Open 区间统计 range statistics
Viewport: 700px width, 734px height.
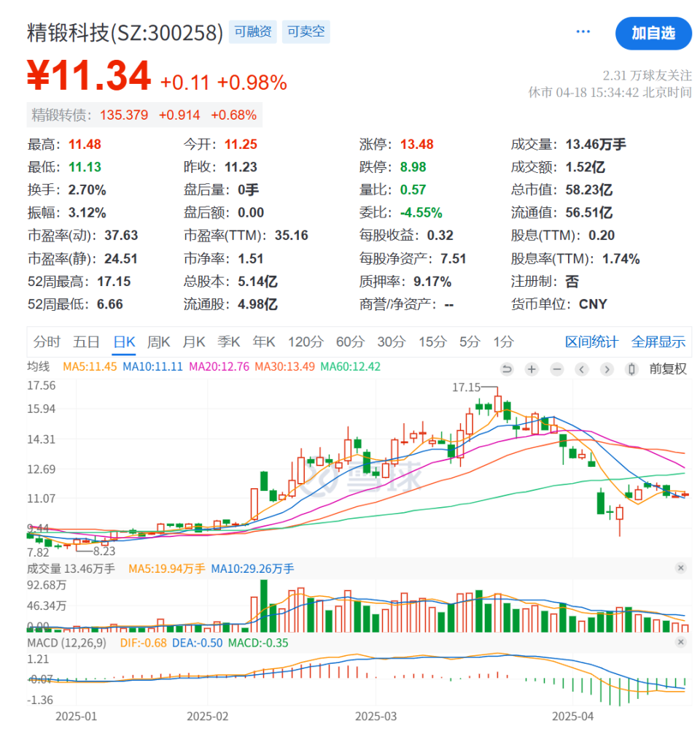(591, 341)
